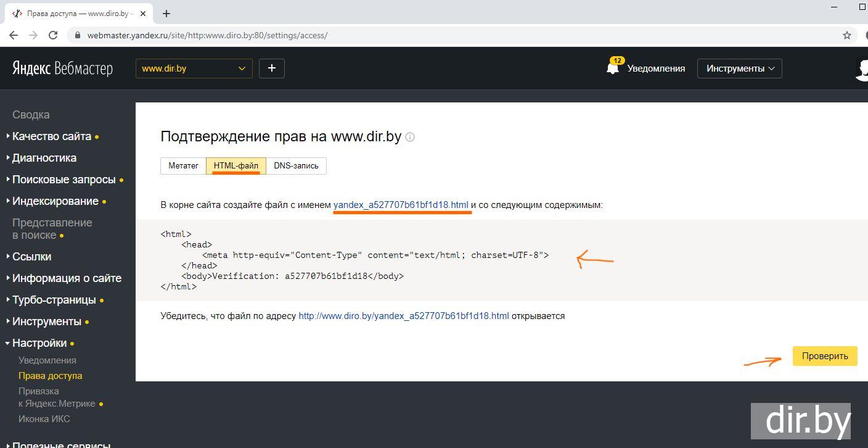This screenshot has height=448, width=868.
Task: Click the yellow Проверить button
Action: coord(825,356)
